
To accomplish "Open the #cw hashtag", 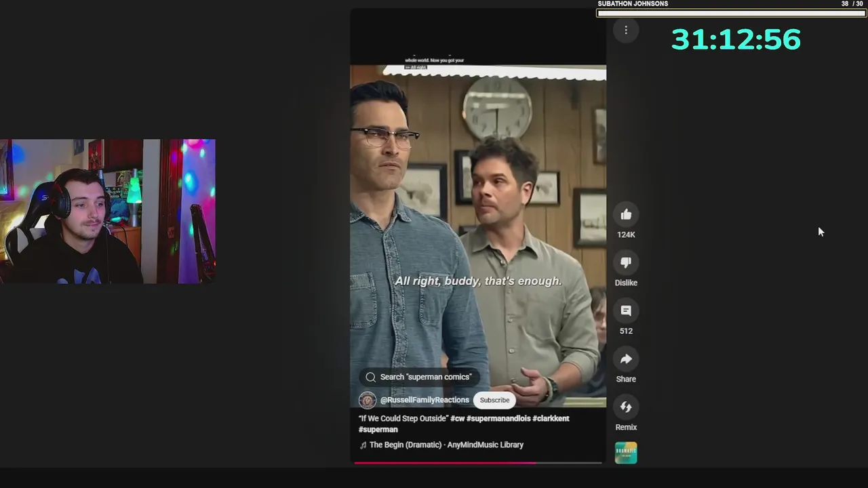I will pos(458,418).
